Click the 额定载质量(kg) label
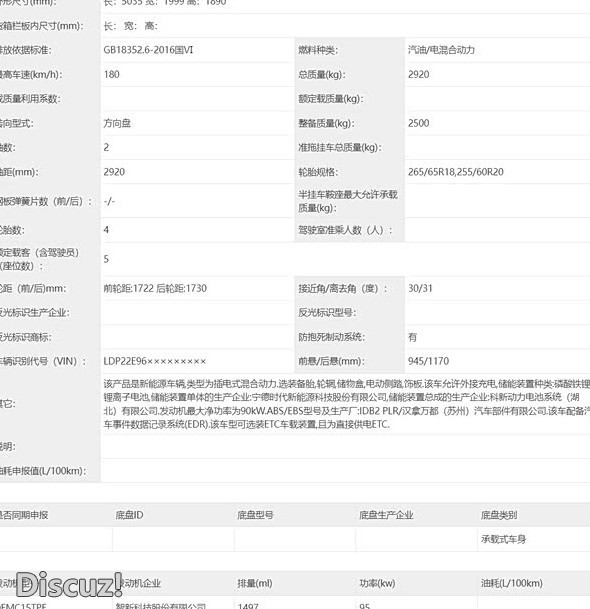Viewport: 590px width, 609px height. click(331, 99)
